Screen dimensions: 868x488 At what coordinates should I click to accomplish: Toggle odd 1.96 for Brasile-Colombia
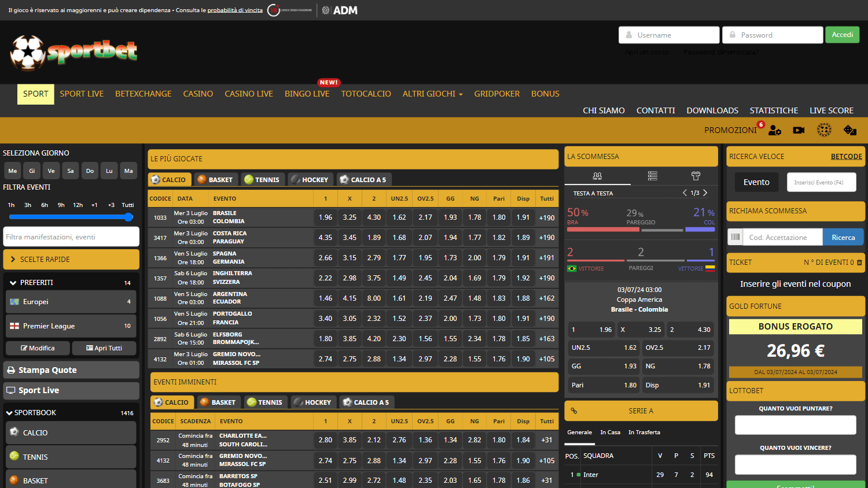pyautogui.click(x=326, y=217)
